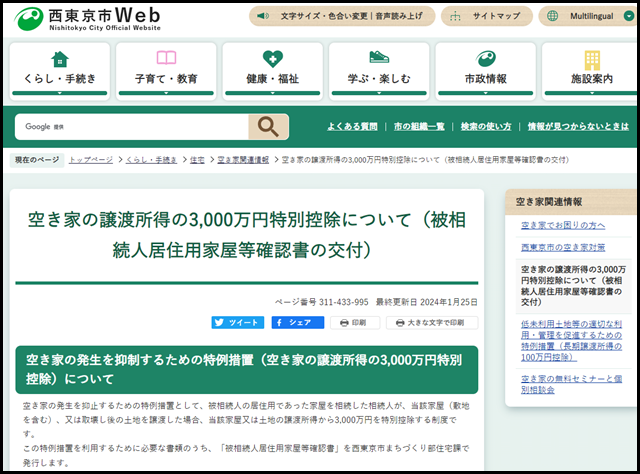Click the sitemap tree icon

[455, 16]
